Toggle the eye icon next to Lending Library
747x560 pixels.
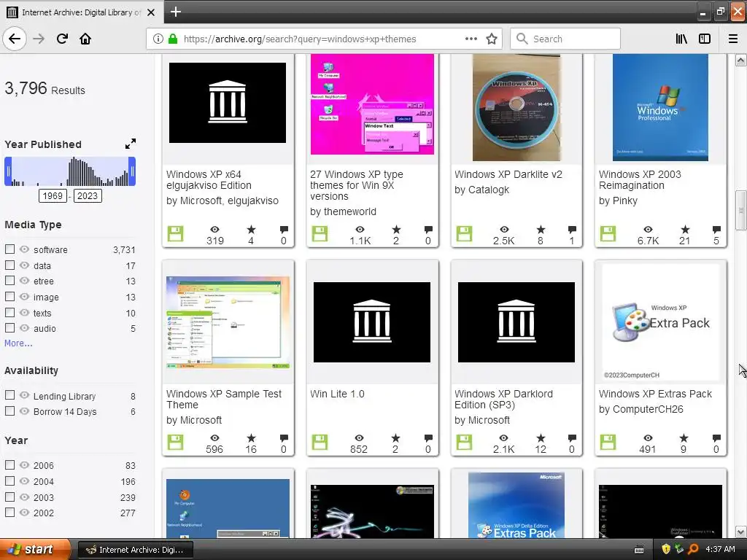(24, 395)
